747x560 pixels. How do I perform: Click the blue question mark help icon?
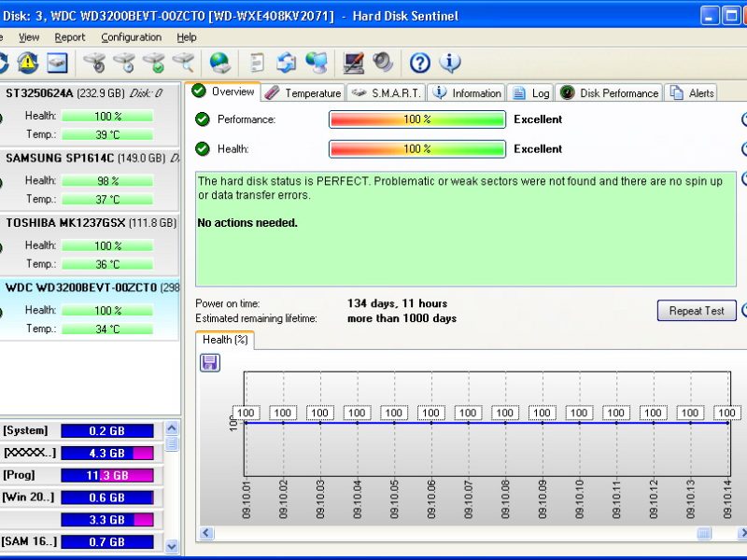(420, 63)
